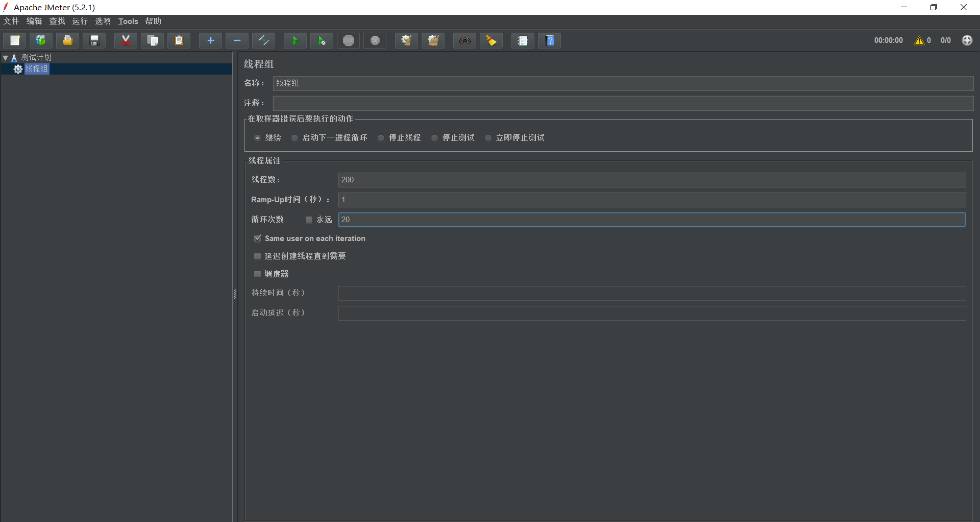Open the 帮助 menu
Image resolution: width=980 pixels, height=522 pixels.
(x=153, y=21)
